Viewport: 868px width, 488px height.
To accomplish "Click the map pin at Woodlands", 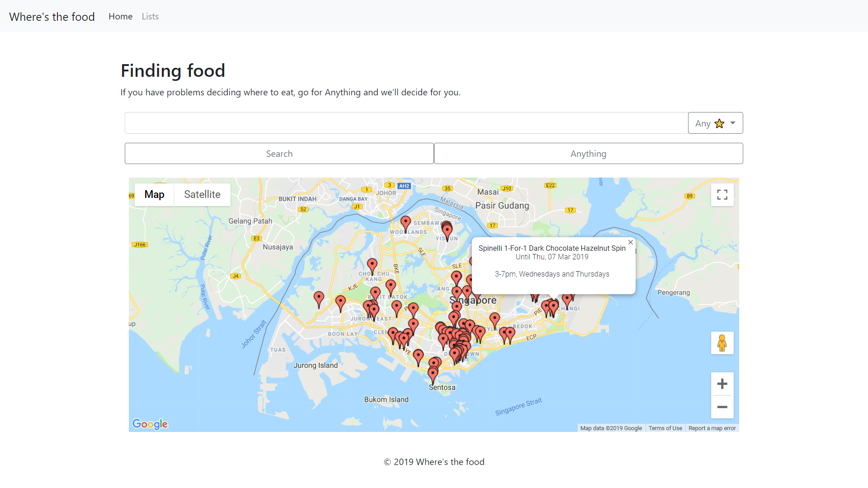I will coord(406,222).
